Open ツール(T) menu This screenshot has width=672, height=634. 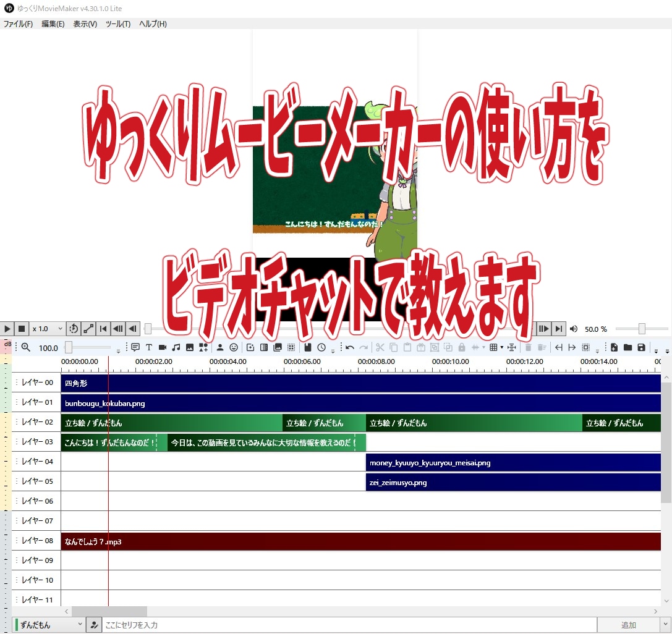point(118,24)
